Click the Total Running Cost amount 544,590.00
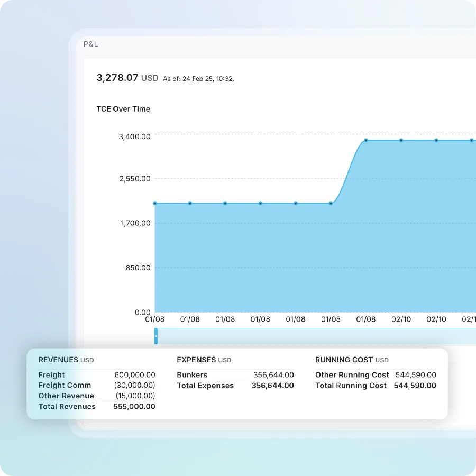This screenshot has width=476, height=476. 415,386
